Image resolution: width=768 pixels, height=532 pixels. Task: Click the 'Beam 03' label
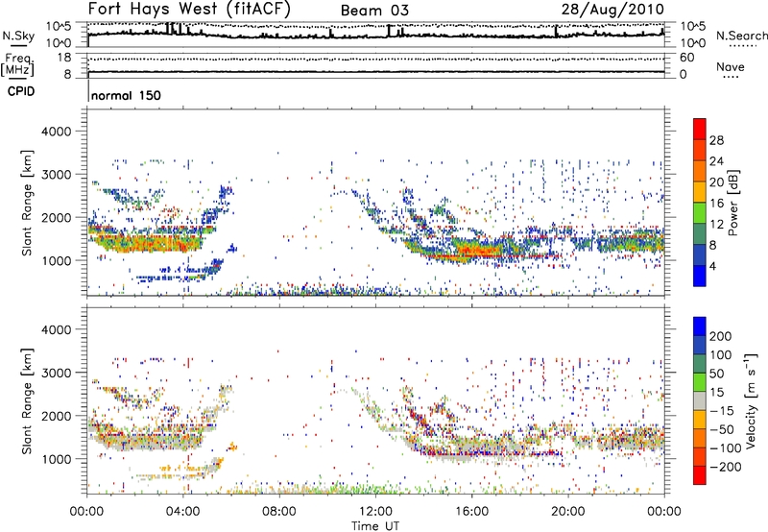374,11
